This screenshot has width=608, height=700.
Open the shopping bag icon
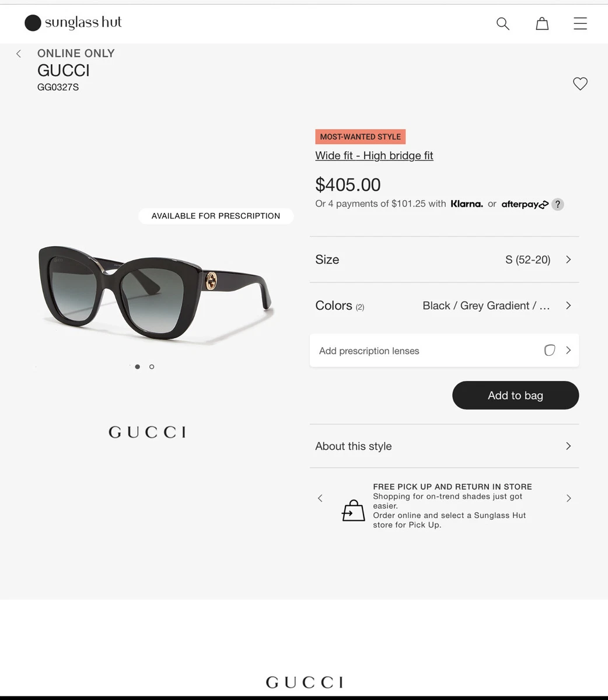(542, 23)
